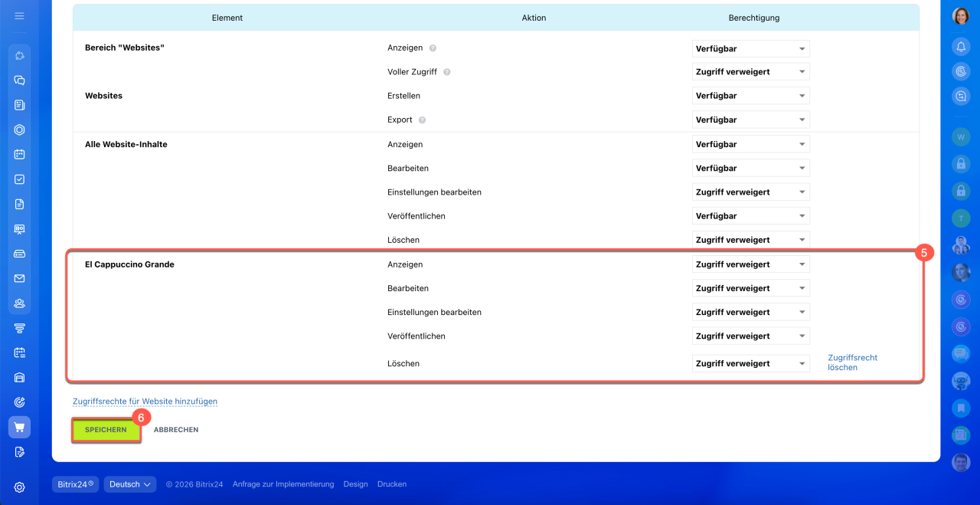Viewport: 980px width, 505px height.
Task: Open permission dropdown for Websites Export
Action: [750, 120]
